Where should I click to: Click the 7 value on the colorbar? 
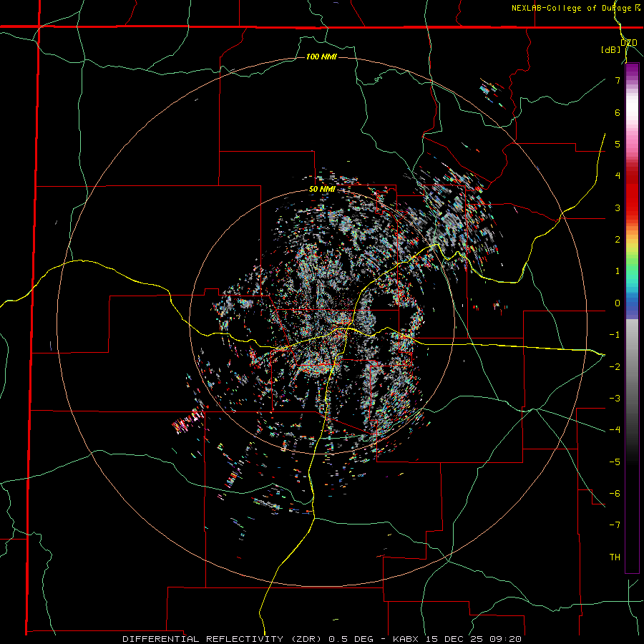tap(618, 80)
